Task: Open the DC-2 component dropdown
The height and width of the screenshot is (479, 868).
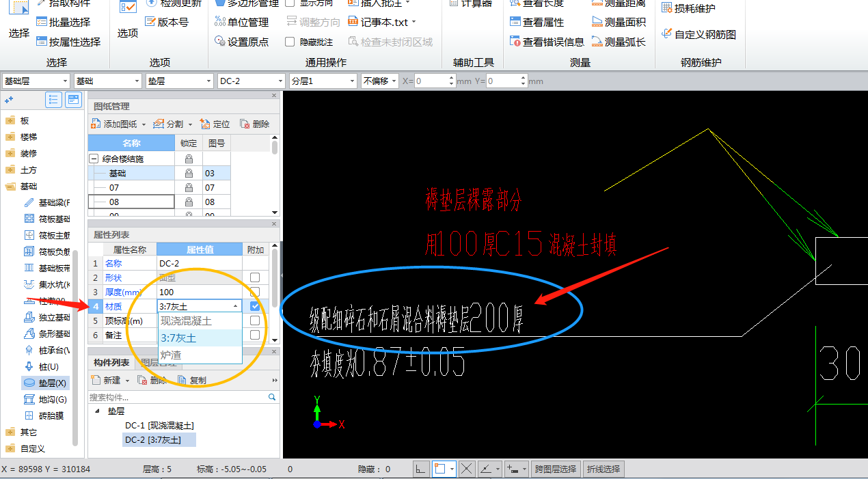Action: click(252, 81)
